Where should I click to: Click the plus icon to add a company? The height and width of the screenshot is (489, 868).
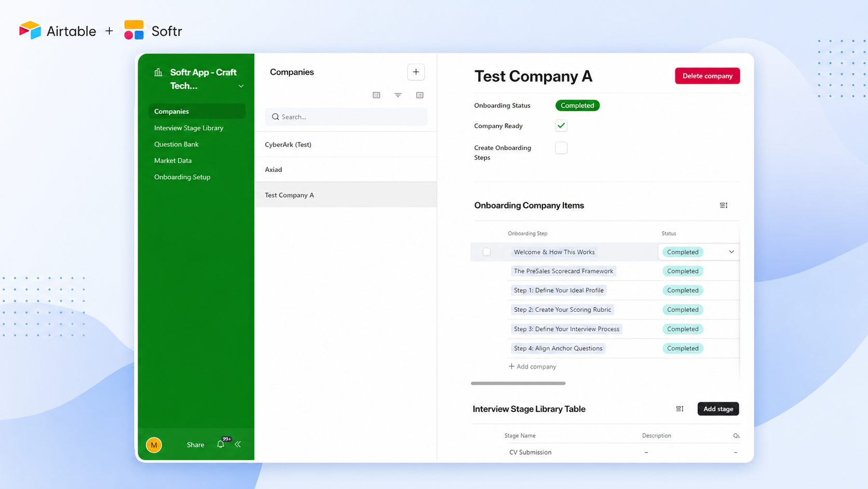click(416, 72)
